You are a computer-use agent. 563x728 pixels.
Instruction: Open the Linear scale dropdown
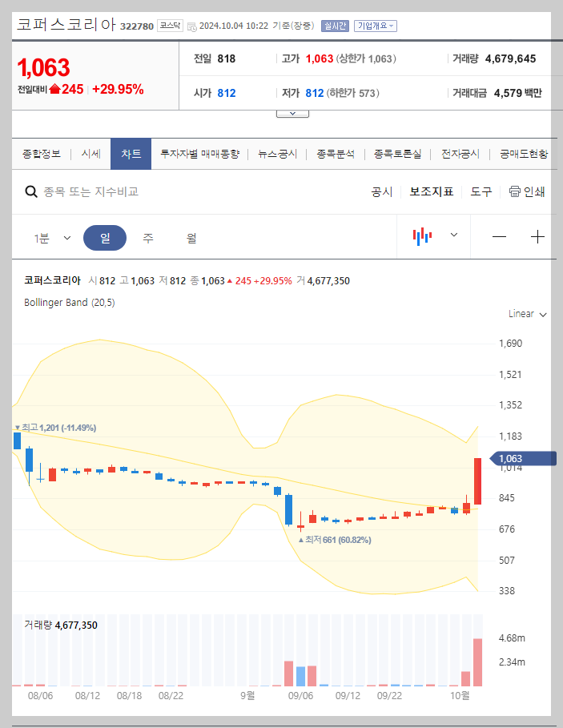[x=525, y=314]
